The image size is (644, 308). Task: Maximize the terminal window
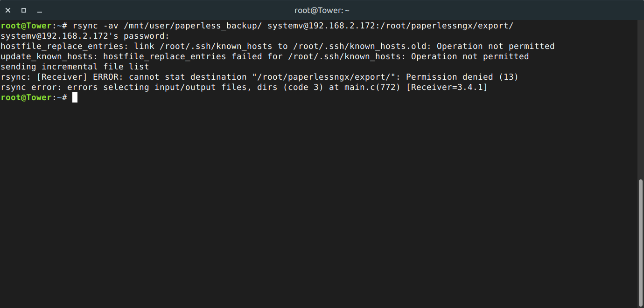coord(24,10)
